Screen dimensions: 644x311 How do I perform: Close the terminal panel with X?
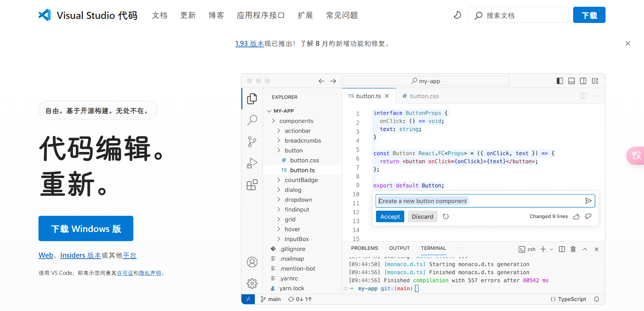597,249
